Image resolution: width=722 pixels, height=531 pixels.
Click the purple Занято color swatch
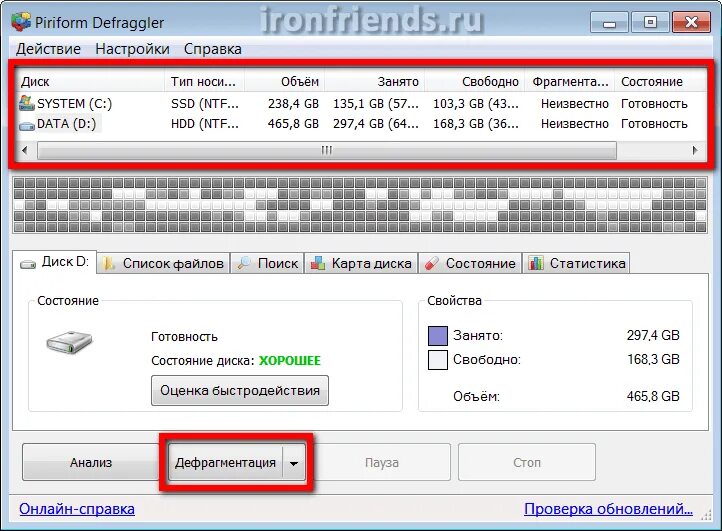point(438,336)
